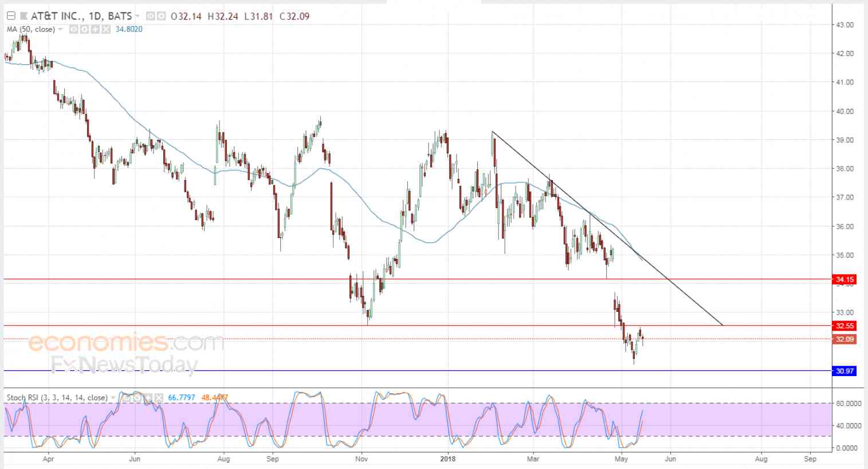Hide the AT&T INC. price series
868x469 pixels.
(150, 16)
